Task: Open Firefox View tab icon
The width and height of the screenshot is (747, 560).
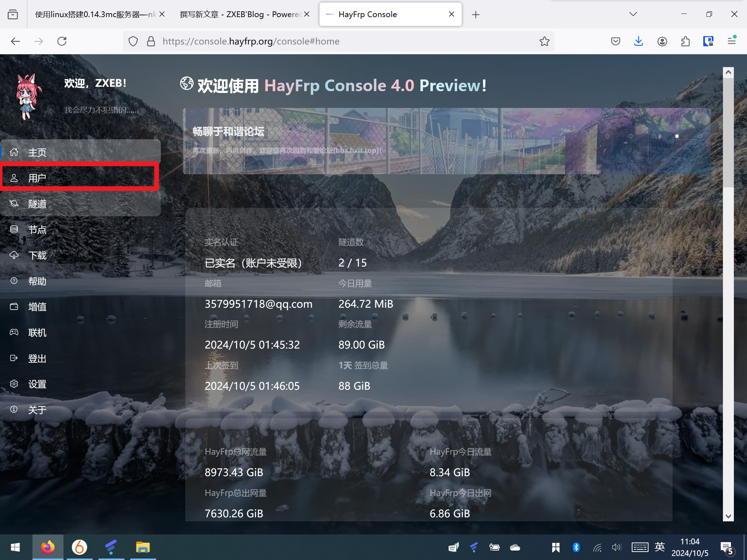Action: click(13, 14)
